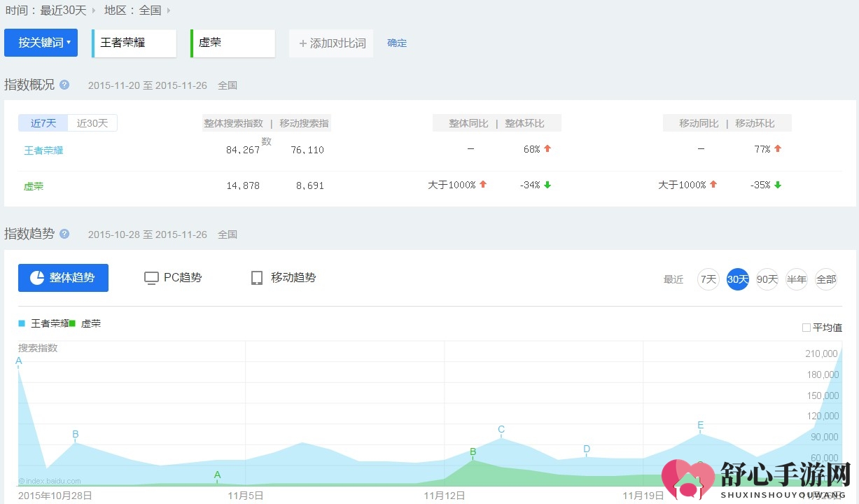This screenshot has height=504, width=859.
Task: Open 虚荣 keyword link in table
Action: point(34,187)
